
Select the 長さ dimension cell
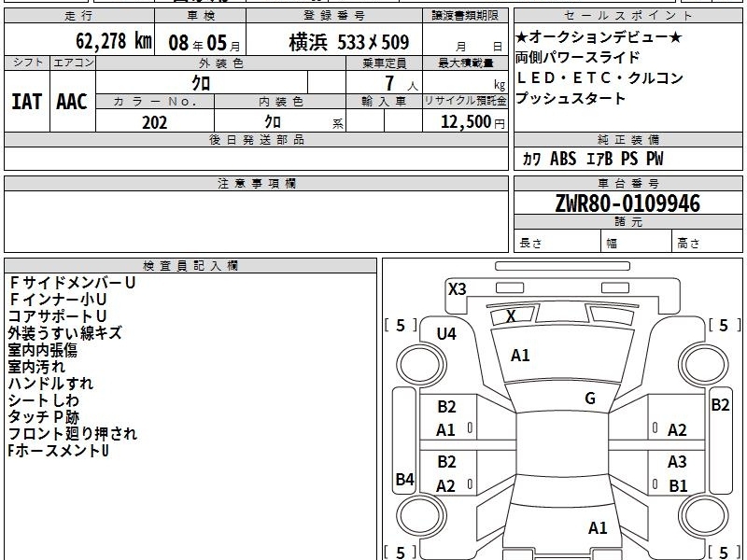click(557, 243)
